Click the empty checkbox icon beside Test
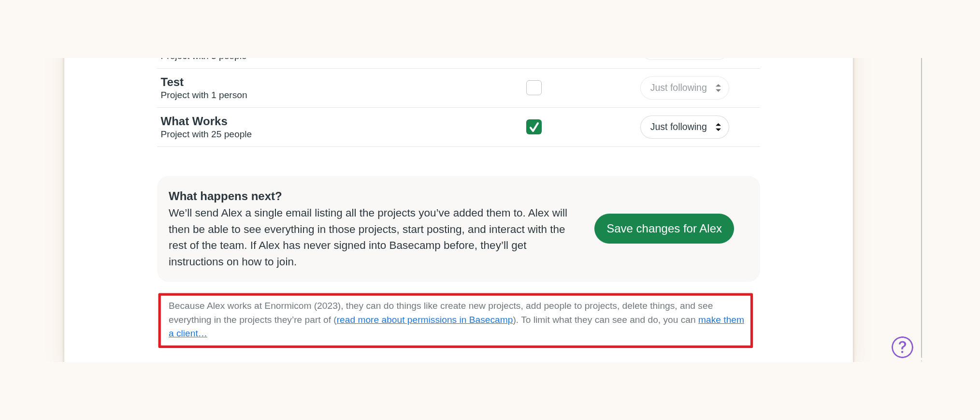 tap(533, 87)
